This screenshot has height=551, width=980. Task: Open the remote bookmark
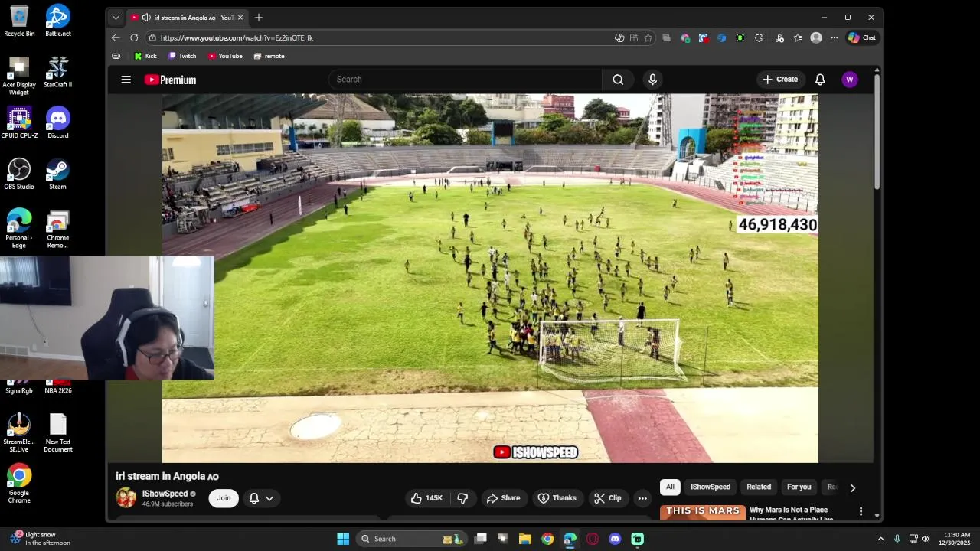tap(269, 56)
